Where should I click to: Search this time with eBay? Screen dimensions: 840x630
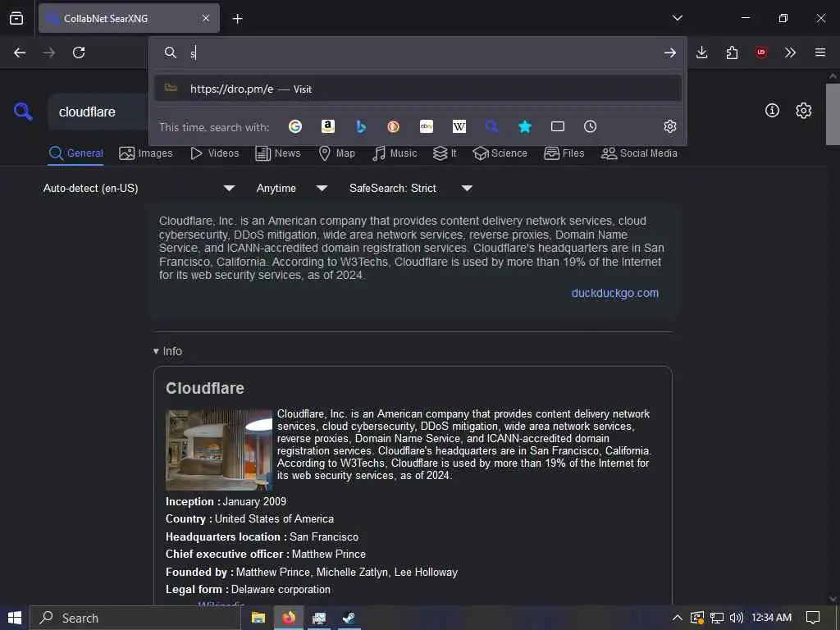point(427,126)
